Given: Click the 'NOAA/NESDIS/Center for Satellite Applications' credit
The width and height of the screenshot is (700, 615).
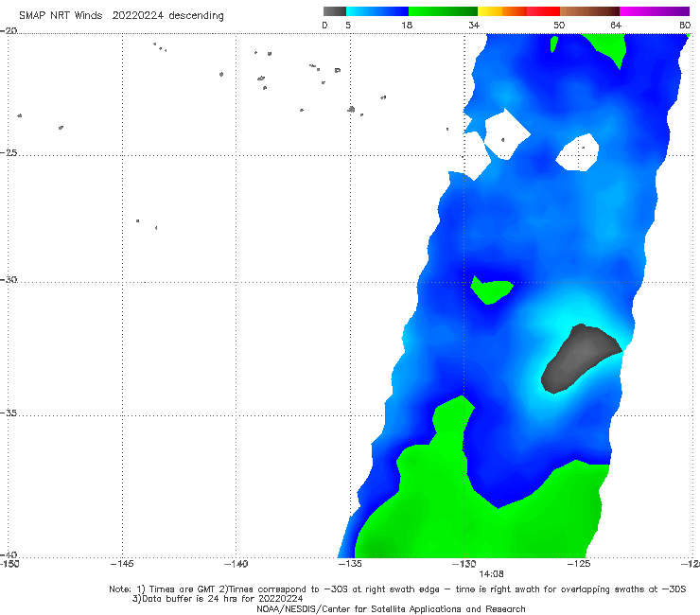Looking at the screenshot, I should click(391, 609).
